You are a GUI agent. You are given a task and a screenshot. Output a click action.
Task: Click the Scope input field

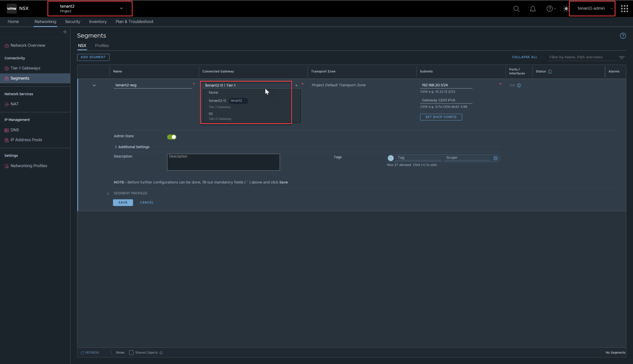[467, 158]
